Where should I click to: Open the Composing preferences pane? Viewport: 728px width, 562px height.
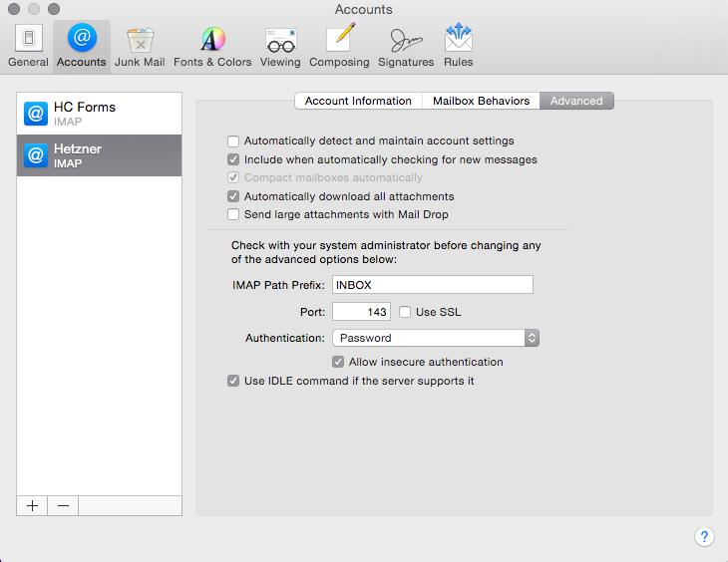point(339,47)
